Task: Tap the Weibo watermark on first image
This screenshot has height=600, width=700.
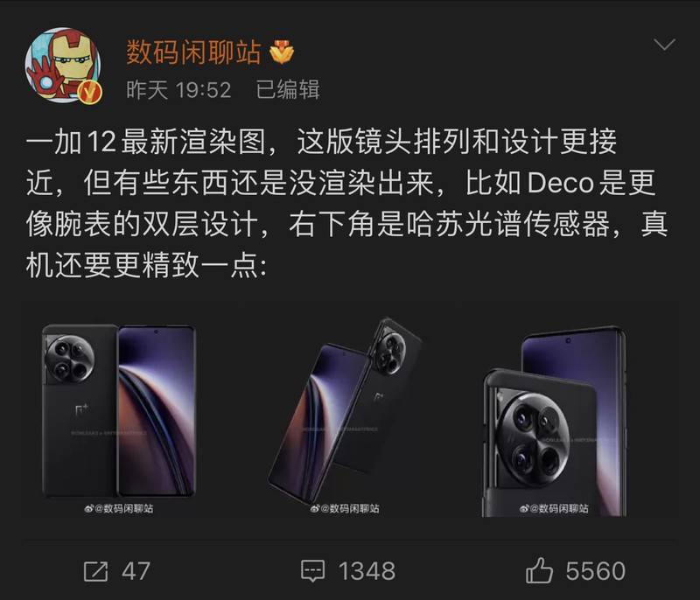Action: (119, 508)
